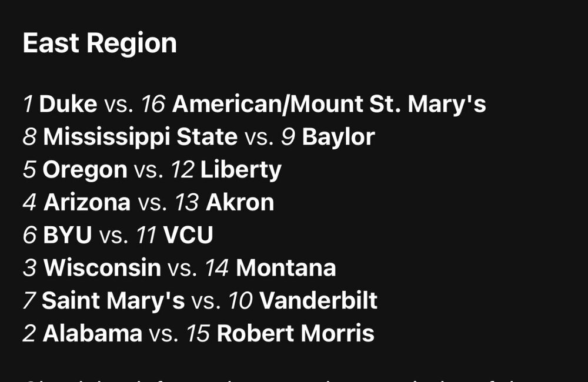588x382 pixels.
Task: Open the Duke team link
Action: tap(68, 105)
